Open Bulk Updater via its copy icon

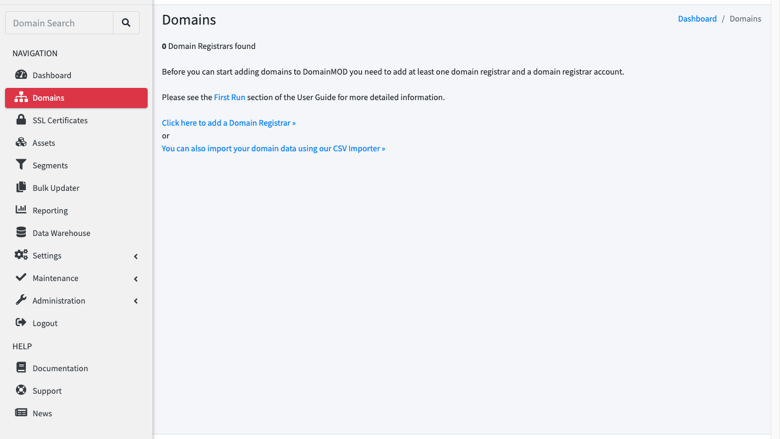[21, 187]
